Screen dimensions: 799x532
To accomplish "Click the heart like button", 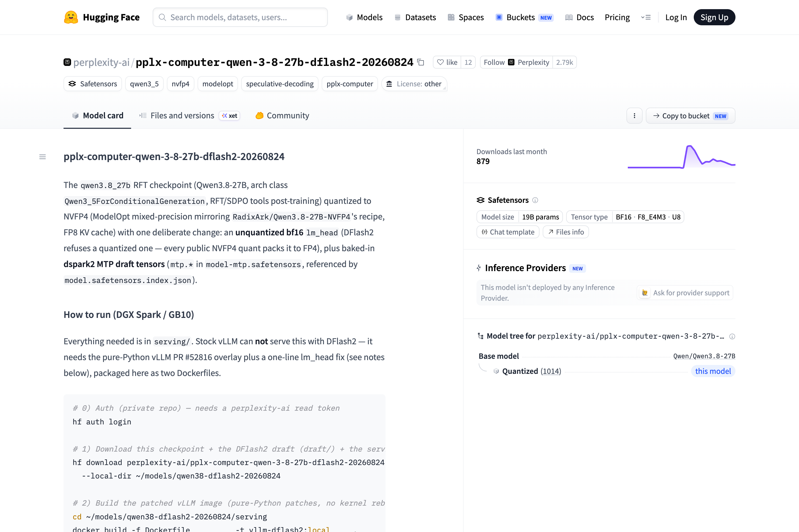I will coord(447,62).
